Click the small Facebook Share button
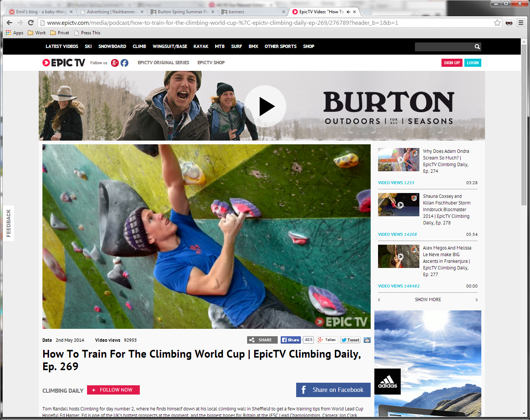Viewport: 530px width, 420px height. (x=291, y=340)
